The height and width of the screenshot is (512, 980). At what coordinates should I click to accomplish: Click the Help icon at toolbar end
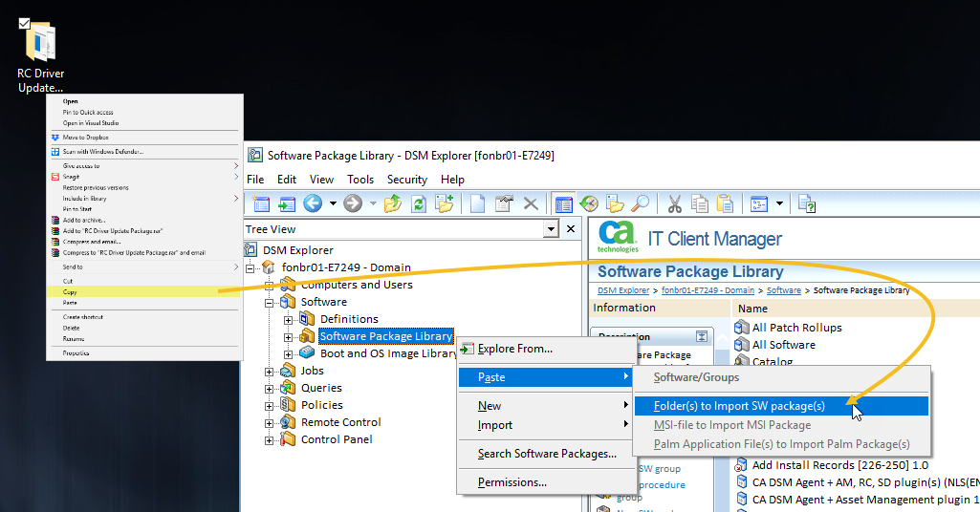pos(807,203)
